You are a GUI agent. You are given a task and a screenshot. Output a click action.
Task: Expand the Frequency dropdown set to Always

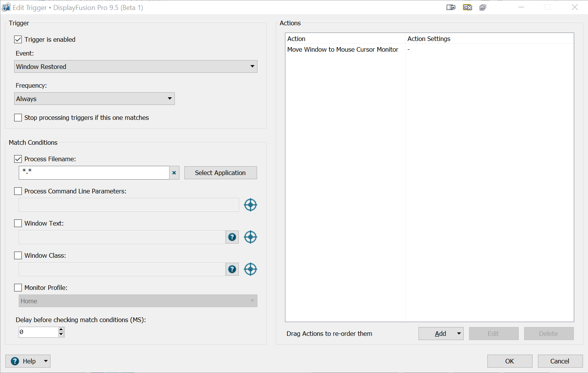pyautogui.click(x=94, y=99)
